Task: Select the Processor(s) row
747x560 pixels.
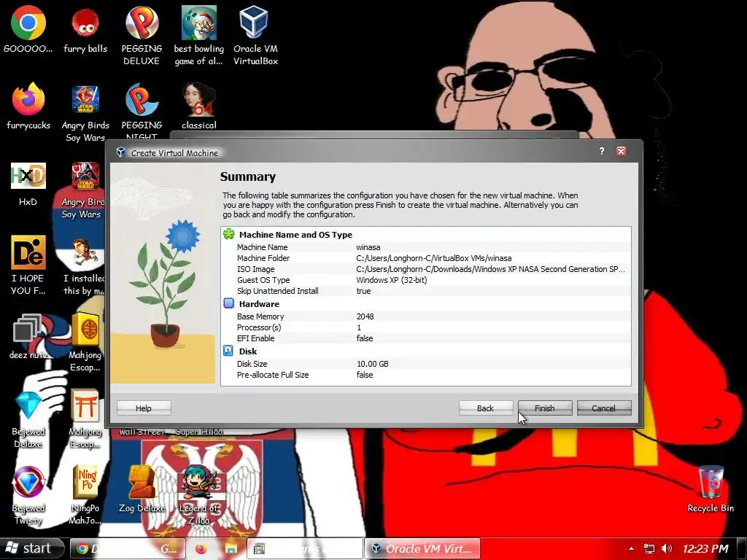Action: tap(426, 327)
